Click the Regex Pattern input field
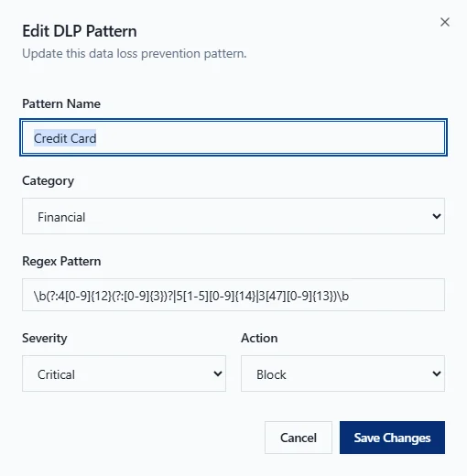This screenshot has width=467, height=476. (233, 295)
